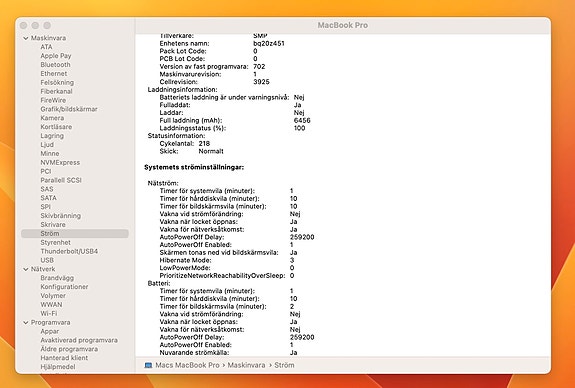Select Bluetooth in the sidebar

point(55,65)
